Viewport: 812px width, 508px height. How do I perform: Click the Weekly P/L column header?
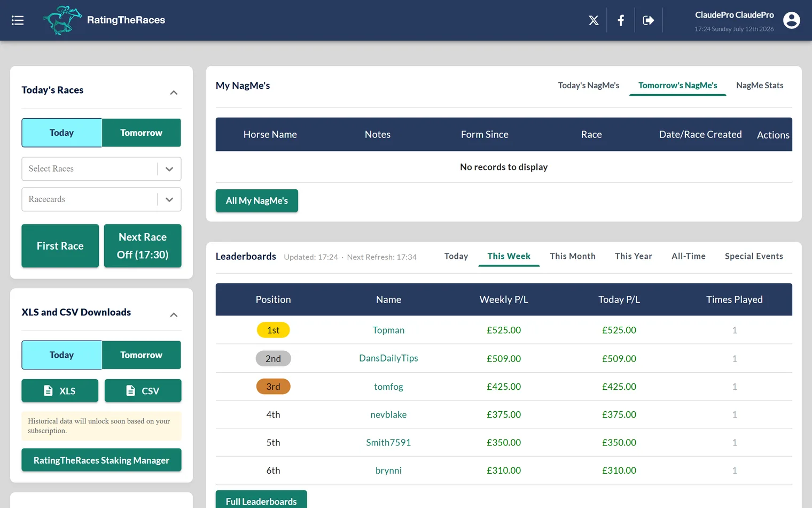pyautogui.click(x=504, y=300)
